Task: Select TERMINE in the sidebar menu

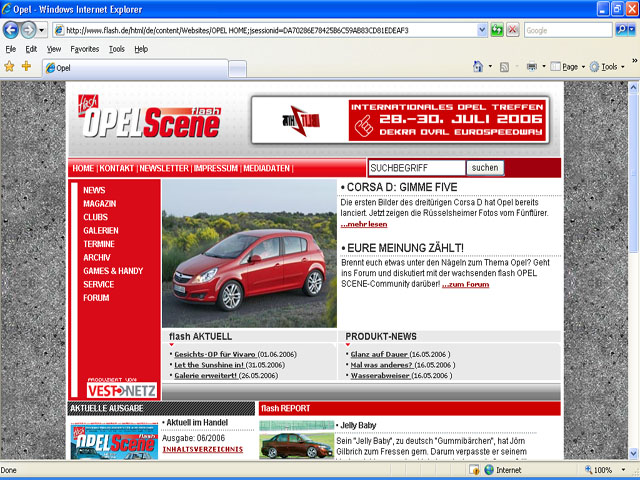Action: (x=99, y=244)
